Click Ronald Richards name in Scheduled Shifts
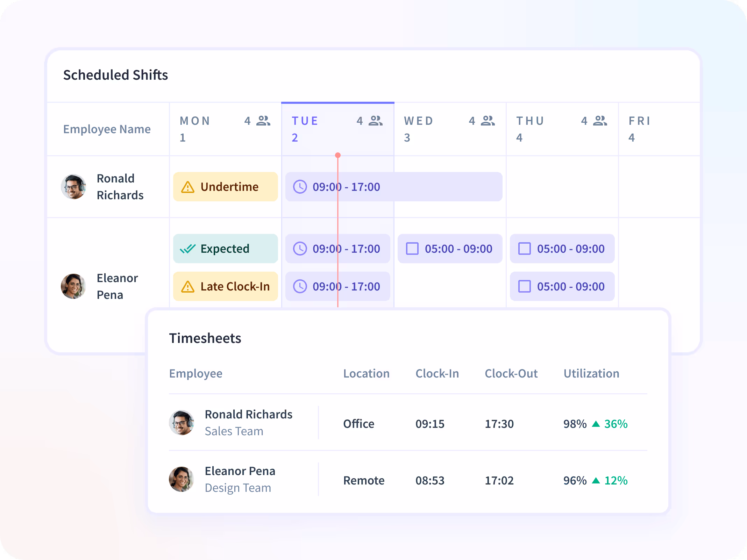Screen dimensions: 747x560 pyautogui.click(x=120, y=187)
